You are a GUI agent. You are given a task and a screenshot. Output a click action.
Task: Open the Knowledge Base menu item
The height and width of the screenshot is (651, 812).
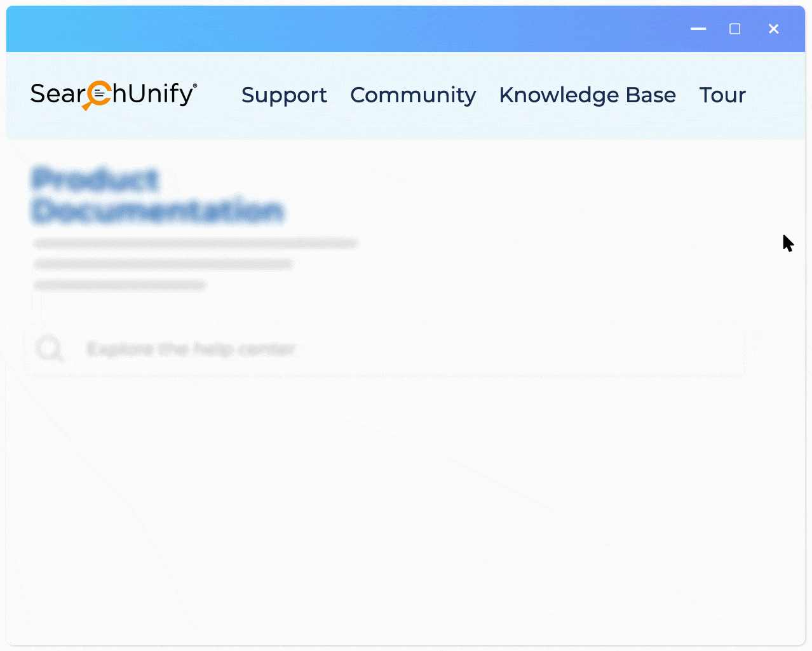[x=587, y=95]
